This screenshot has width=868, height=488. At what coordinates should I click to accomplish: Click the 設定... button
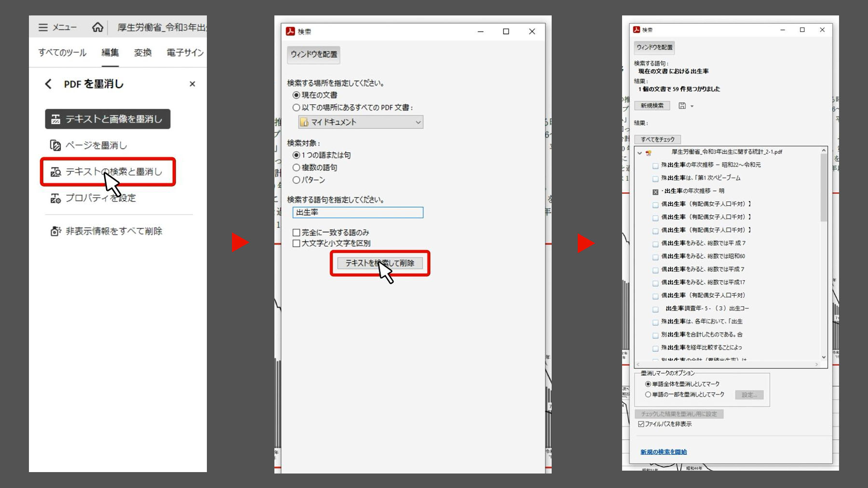749,395
